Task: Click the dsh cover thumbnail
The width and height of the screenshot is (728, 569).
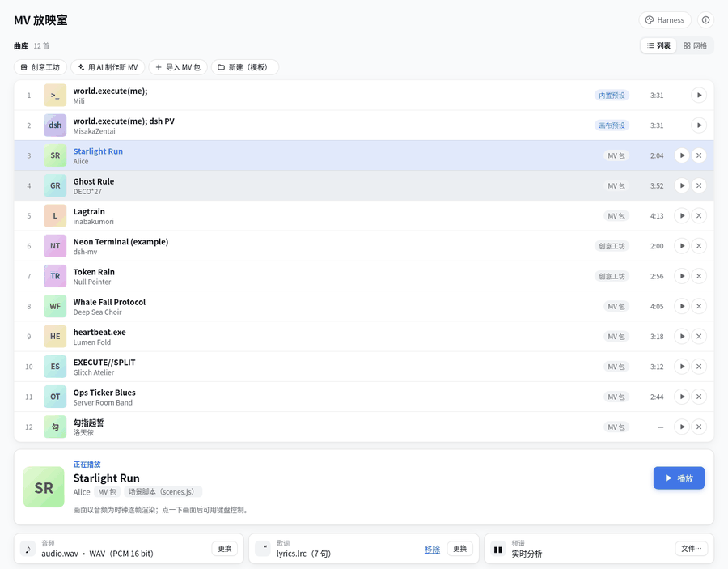Action: (55, 125)
